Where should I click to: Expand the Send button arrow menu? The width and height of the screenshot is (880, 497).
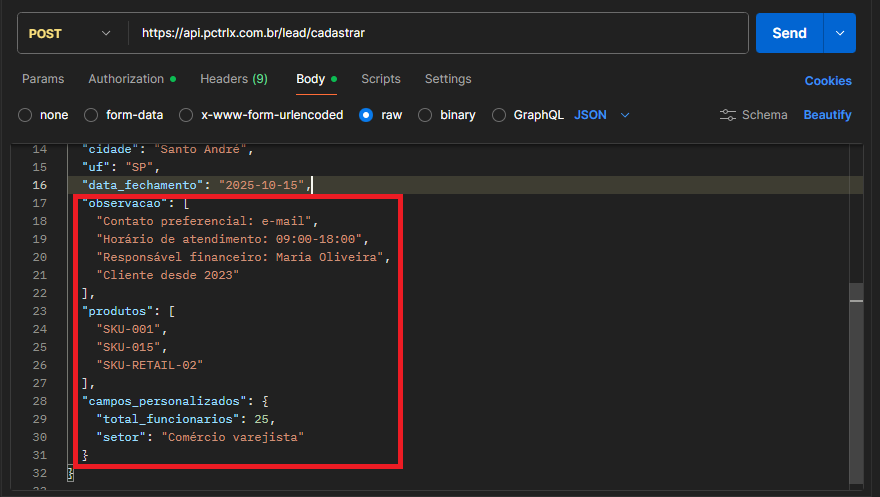839,33
